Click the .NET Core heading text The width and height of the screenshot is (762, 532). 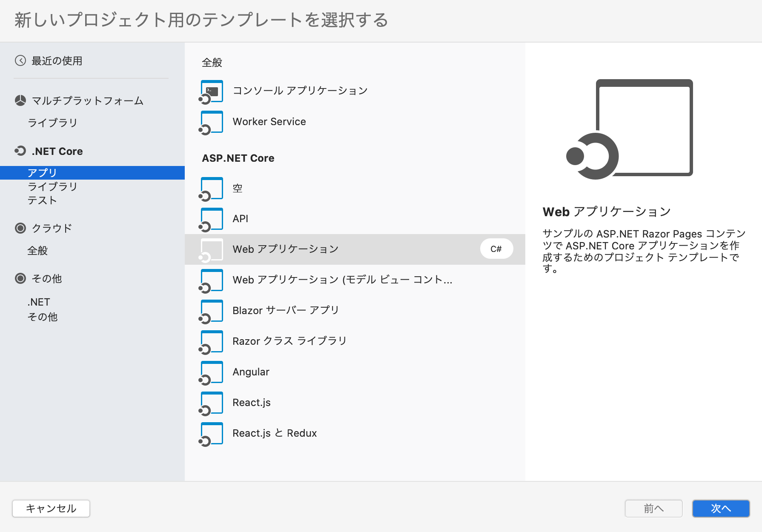click(x=57, y=151)
